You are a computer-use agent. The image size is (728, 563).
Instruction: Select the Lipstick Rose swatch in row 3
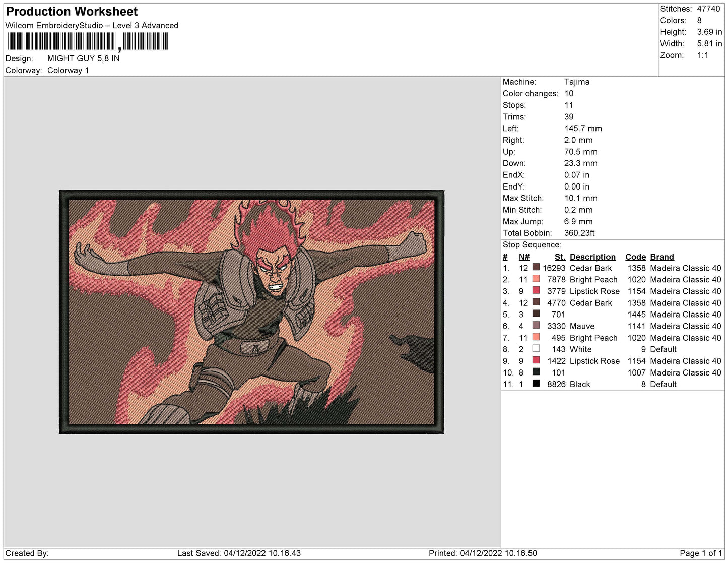[x=536, y=290]
